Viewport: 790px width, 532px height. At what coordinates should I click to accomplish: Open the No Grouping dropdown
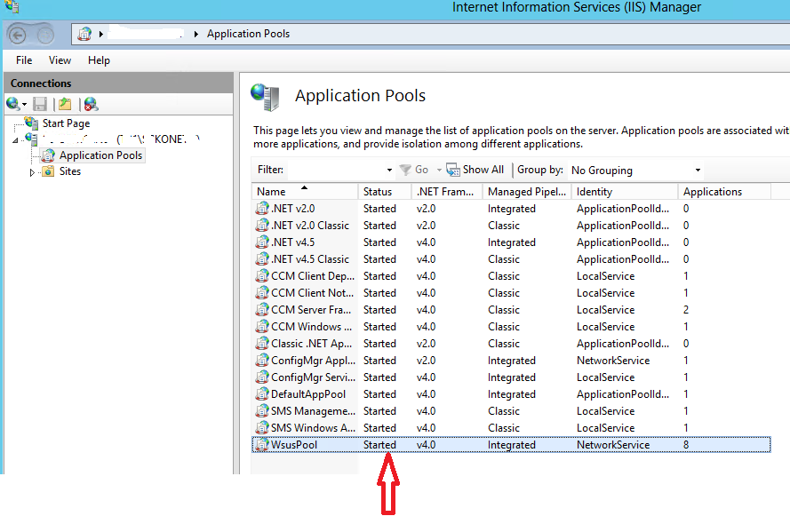(x=697, y=170)
